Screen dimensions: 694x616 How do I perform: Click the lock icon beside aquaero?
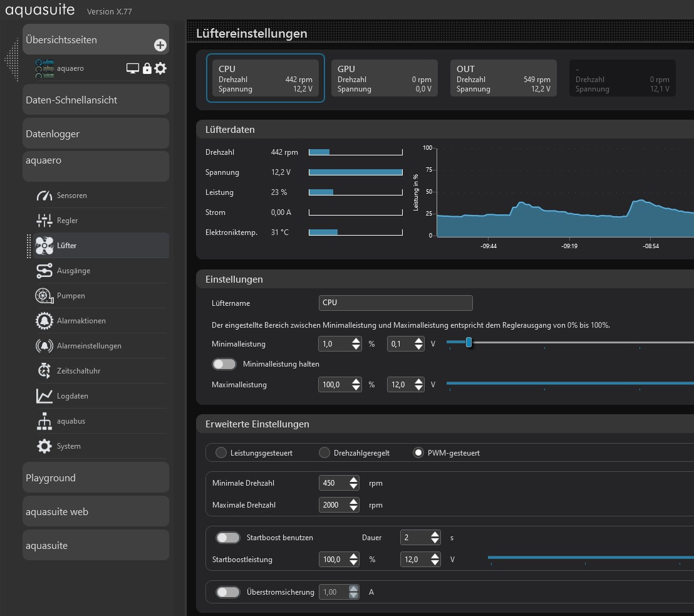147,68
